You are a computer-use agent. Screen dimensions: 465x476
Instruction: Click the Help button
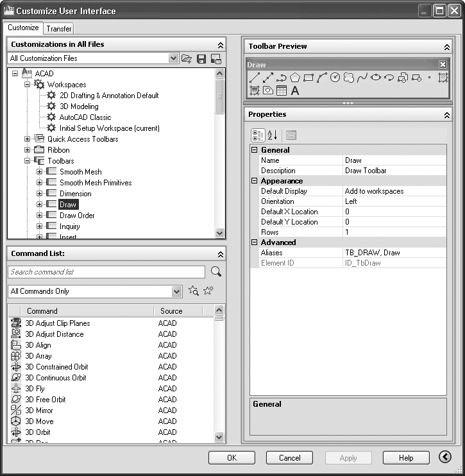(406, 457)
